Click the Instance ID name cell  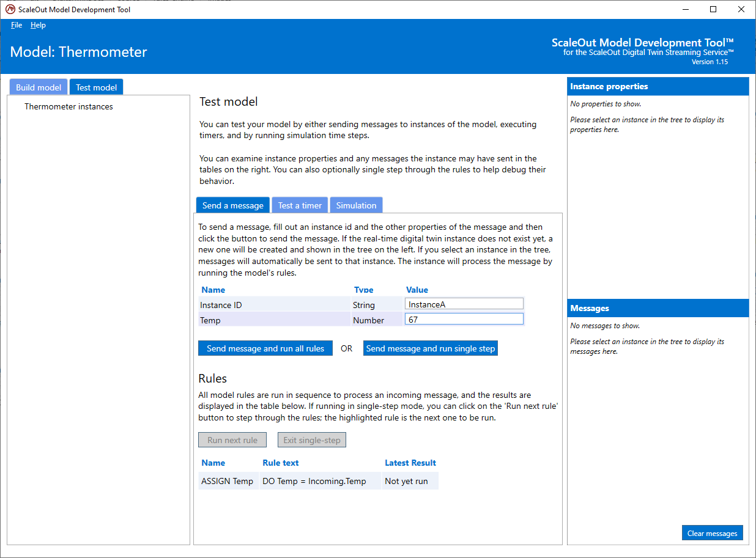(274, 304)
